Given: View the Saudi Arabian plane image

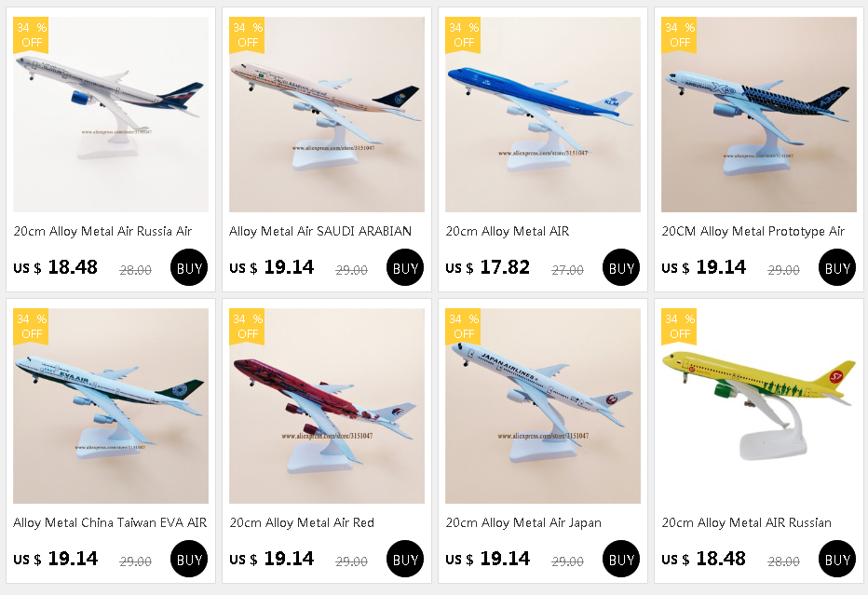Looking at the screenshot, I should 327,115.
